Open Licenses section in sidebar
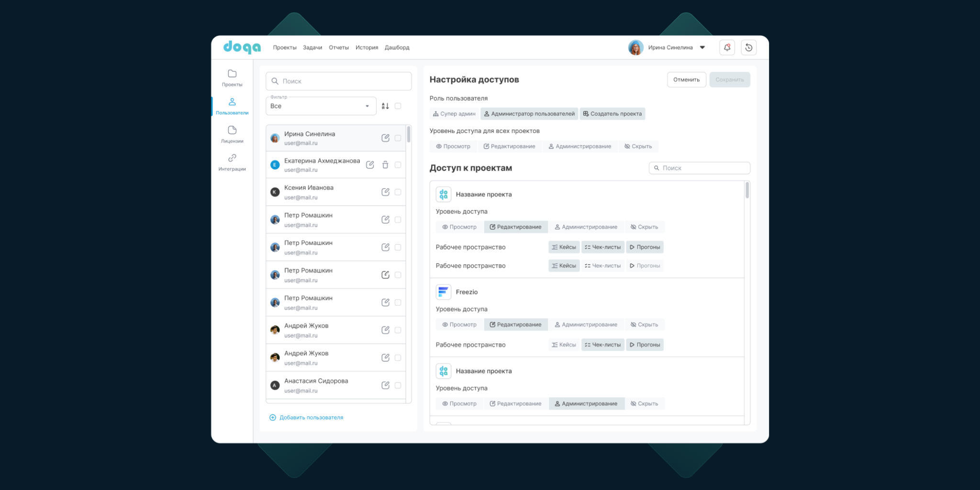 (x=232, y=134)
